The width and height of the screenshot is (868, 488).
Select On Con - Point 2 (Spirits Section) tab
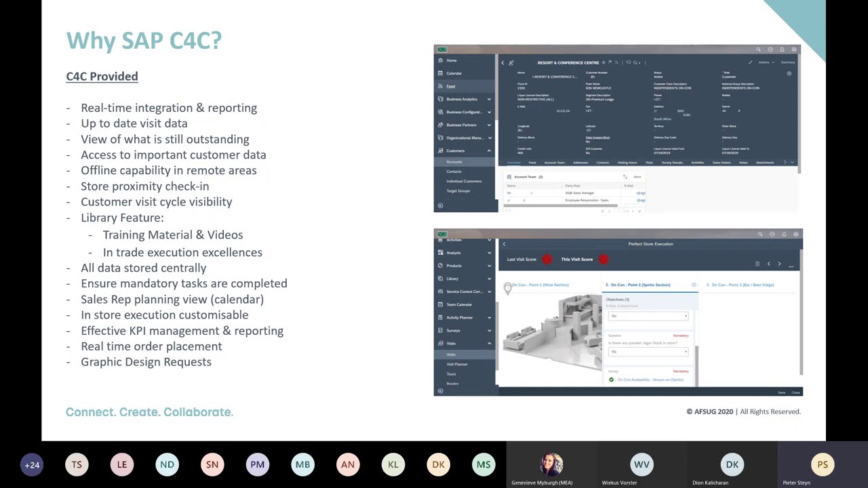637,285
